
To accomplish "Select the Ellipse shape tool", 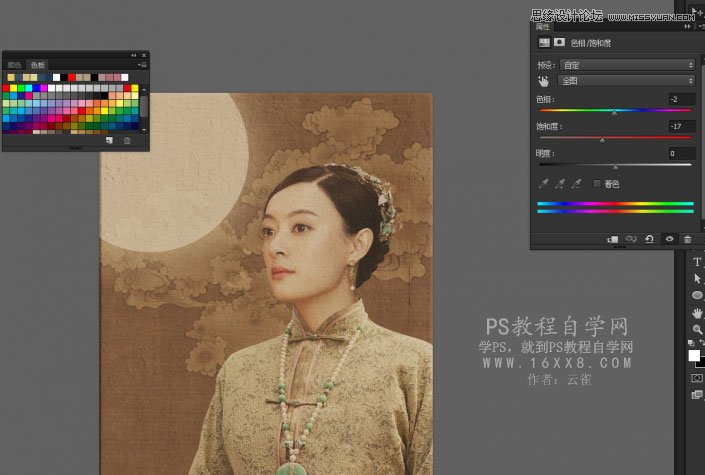I will click(x=697, y=295).
